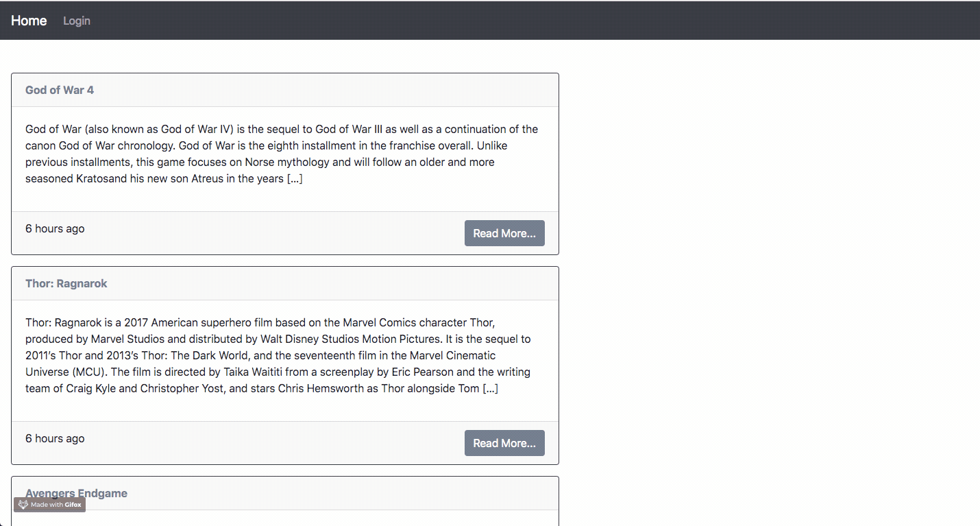The image size is (980, 526).
Task: Read more about Thor: Ragnarok
Action: pyautogui.click(x=504, y=443)
